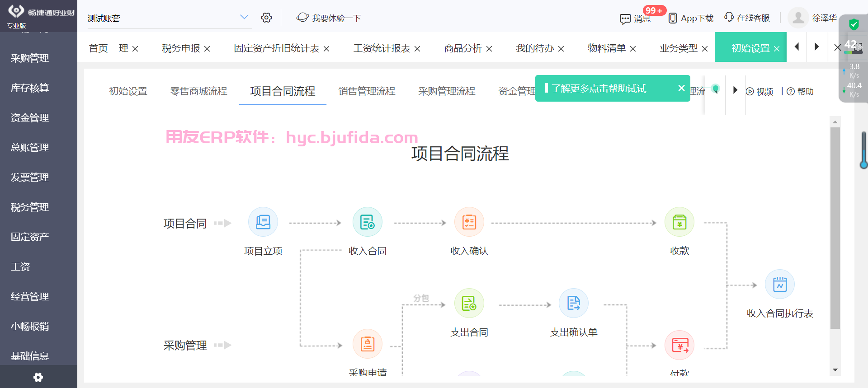Open the 收入确认 workflow icon
The image size is (868, 388).
point(469,222)
